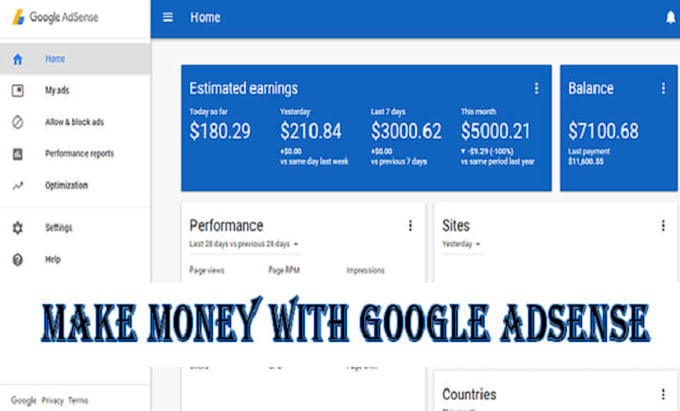Viewport: 680px width, 411px height.
Task: Click vs same day last week text
Action: tap(314, 162)
